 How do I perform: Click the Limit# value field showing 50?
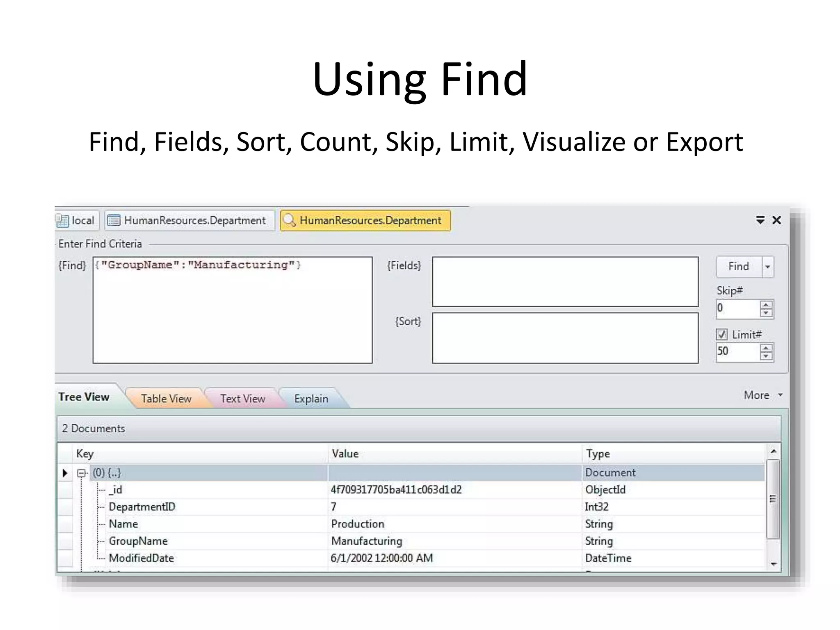(737, 352)
